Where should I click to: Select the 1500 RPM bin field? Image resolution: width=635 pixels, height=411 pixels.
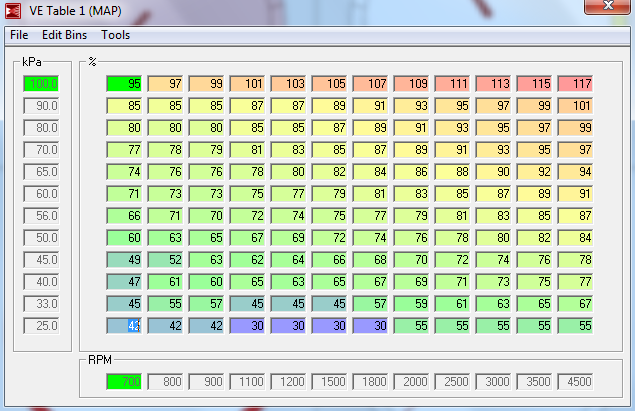[329, 382]
